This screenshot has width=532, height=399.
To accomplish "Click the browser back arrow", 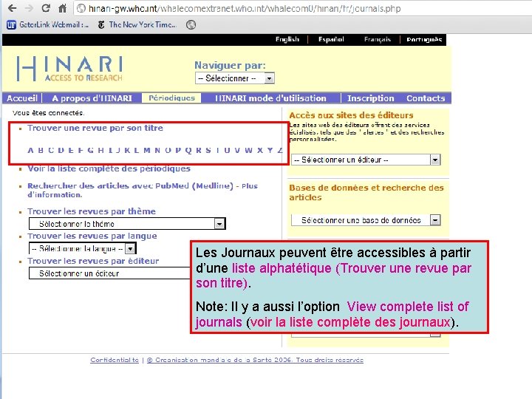I will [x=13, y=8].
